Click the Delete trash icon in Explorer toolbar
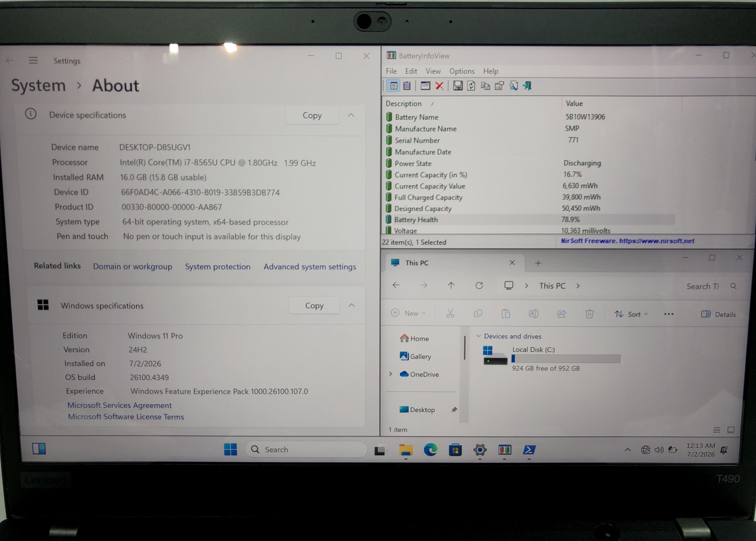Image resolution: width=756 pixels, height=541 pixels. click(x=589, y=313)
